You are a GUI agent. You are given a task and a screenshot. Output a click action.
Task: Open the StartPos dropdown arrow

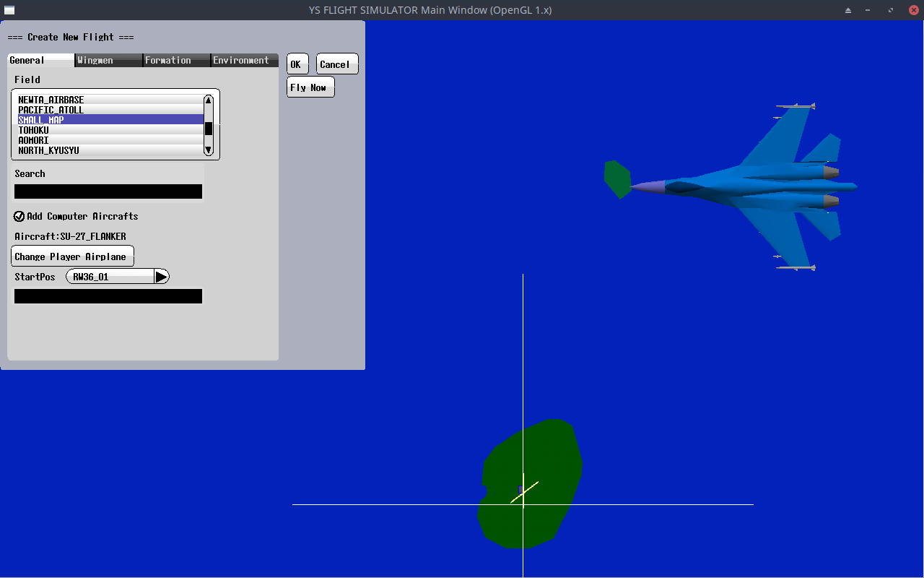coord(162,277)
